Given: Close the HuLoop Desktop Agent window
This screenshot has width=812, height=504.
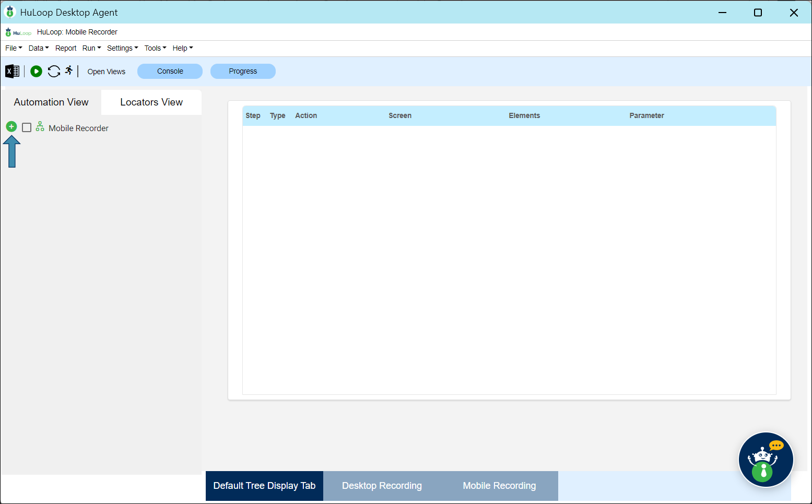Looking at the screenshot, I should pos(794,13).
